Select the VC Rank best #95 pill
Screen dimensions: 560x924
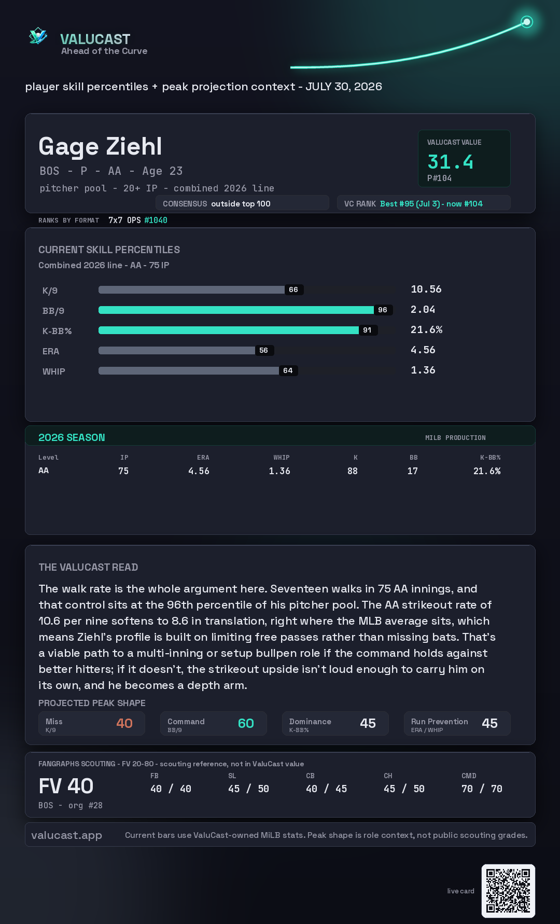coord(424,203)
